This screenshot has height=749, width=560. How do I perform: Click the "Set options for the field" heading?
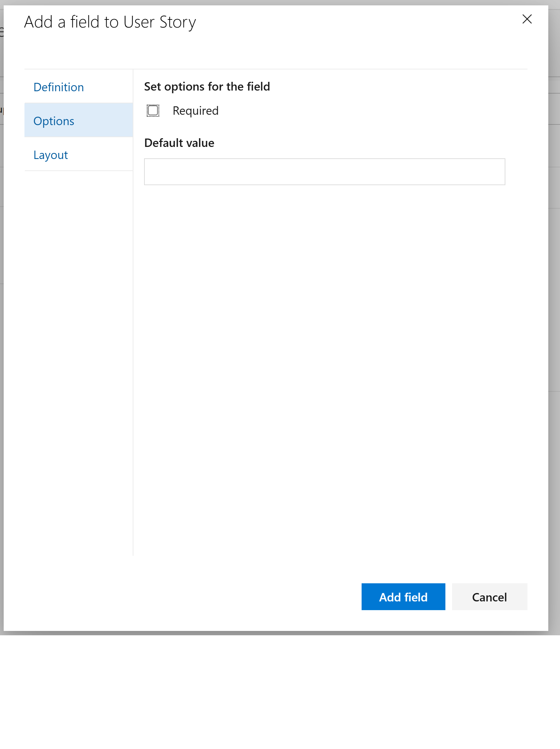207,87
